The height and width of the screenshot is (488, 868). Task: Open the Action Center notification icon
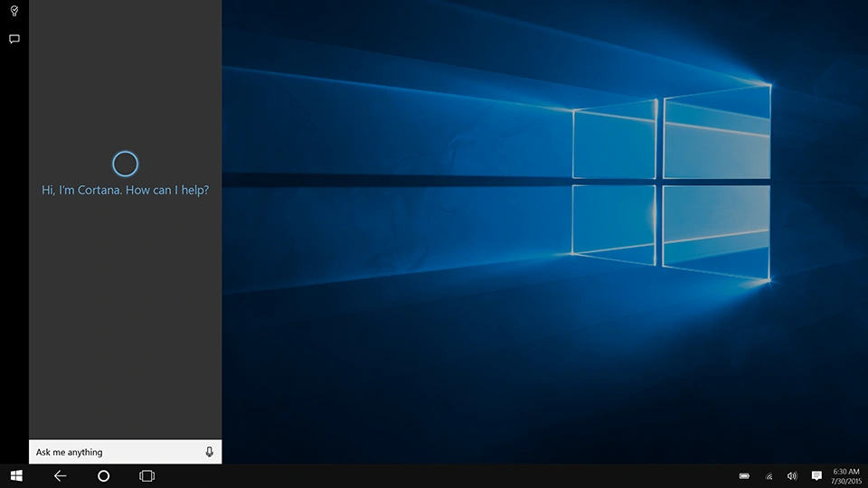(x=816, y=476)
